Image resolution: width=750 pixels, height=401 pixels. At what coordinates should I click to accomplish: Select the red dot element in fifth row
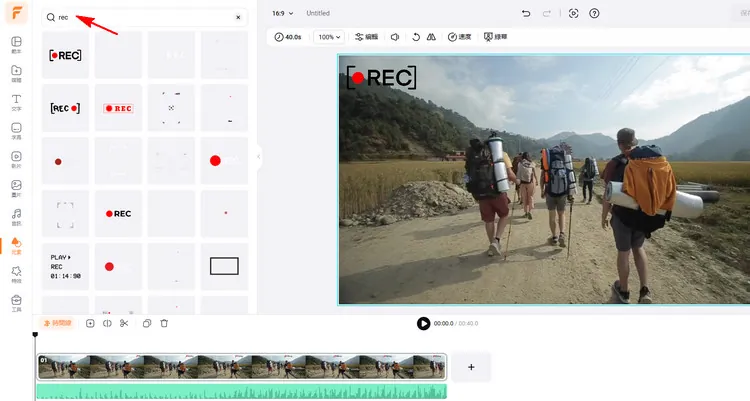click(x=118, y=267)
